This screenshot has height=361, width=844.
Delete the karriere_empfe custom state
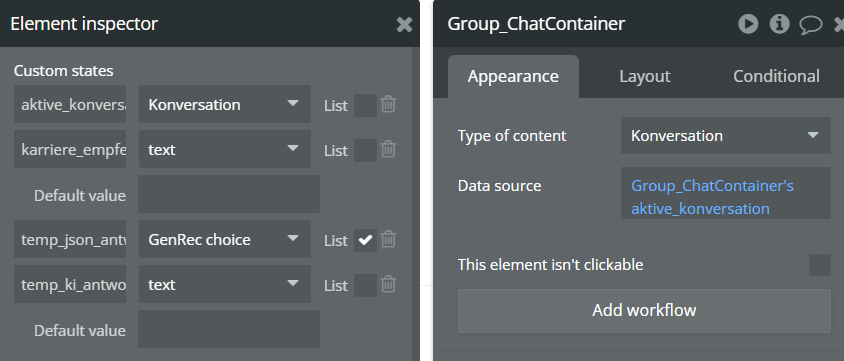click(388, 149)
